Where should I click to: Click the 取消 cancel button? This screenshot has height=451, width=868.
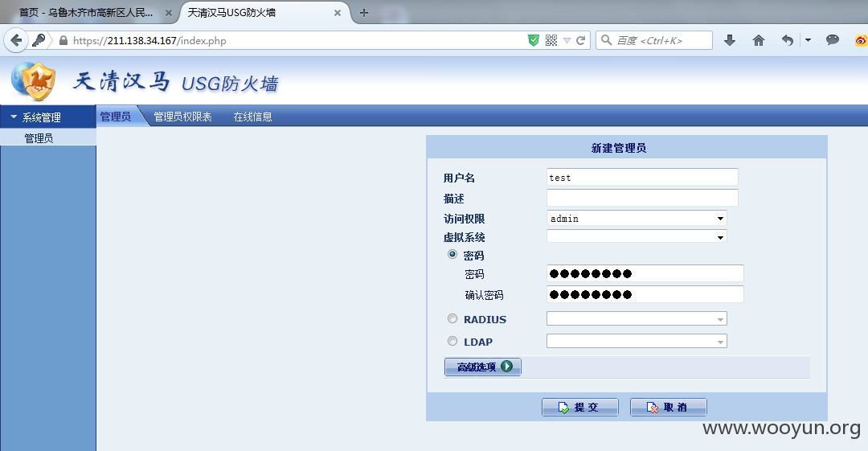point(668,408)
